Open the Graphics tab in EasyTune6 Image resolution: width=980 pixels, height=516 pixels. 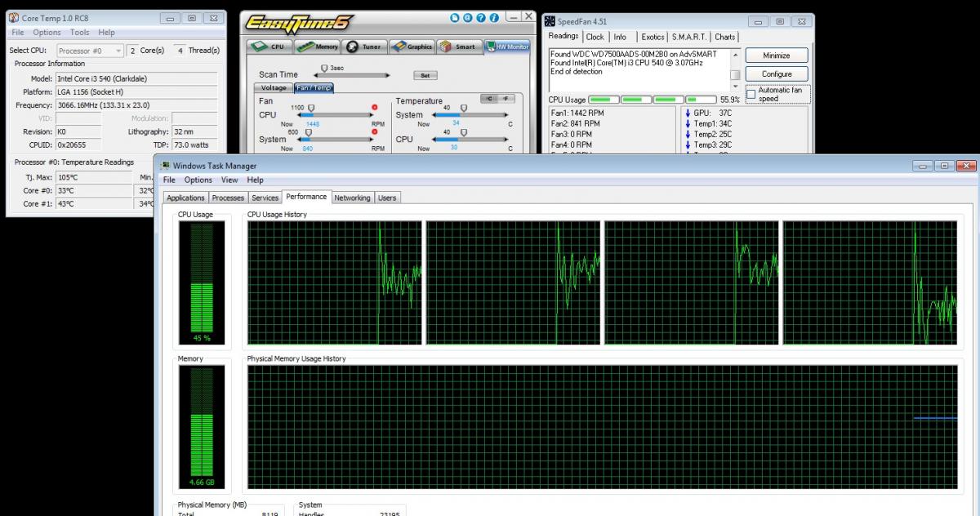pyautogui.click(x=412, y=47)
